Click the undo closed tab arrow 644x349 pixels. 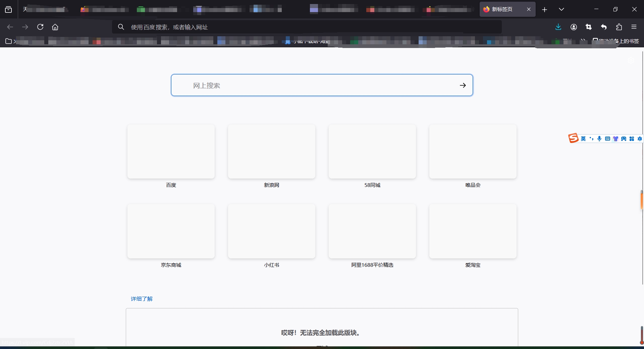pyautogui.click(x=604, y=27)
